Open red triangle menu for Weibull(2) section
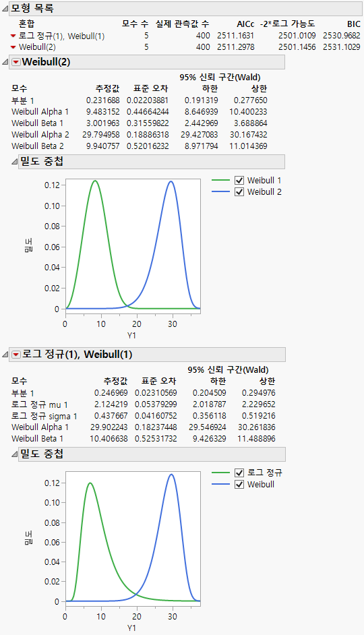The width and height of the screenshot is (364, 635). tap(16, 62)
